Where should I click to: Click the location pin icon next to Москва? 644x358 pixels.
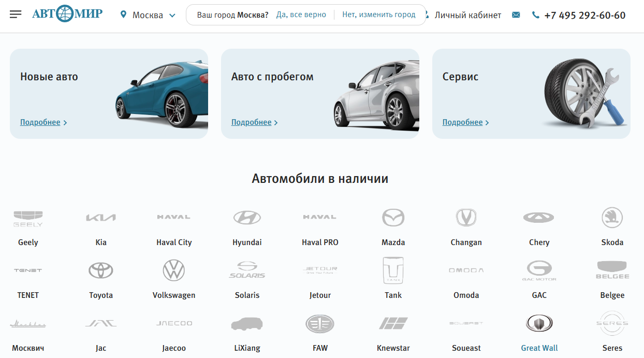[x=123, y=15]
